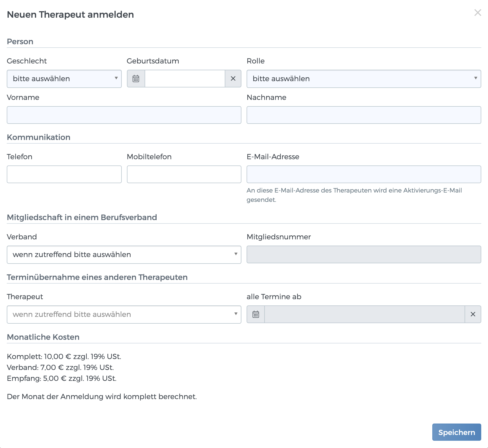This screenshot has width=488, height=448.
Task: Close the Neuen Therapeut anmelden dialog
Action: coord(478,12)
